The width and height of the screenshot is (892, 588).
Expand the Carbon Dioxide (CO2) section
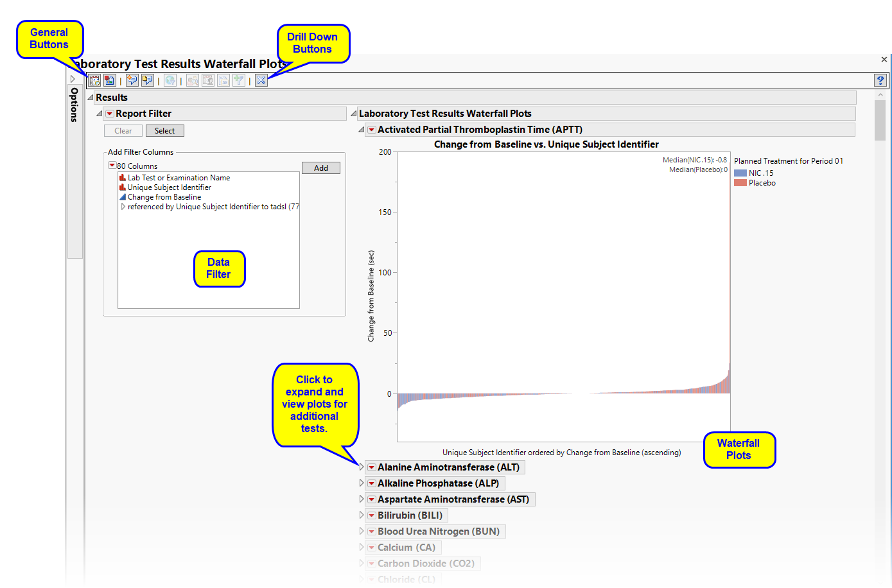(362, 564)
